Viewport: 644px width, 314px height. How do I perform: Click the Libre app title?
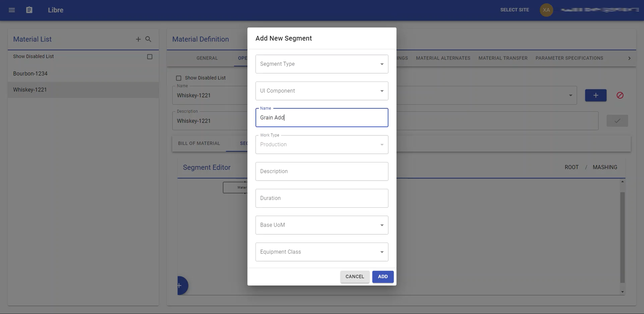(56, 10)
